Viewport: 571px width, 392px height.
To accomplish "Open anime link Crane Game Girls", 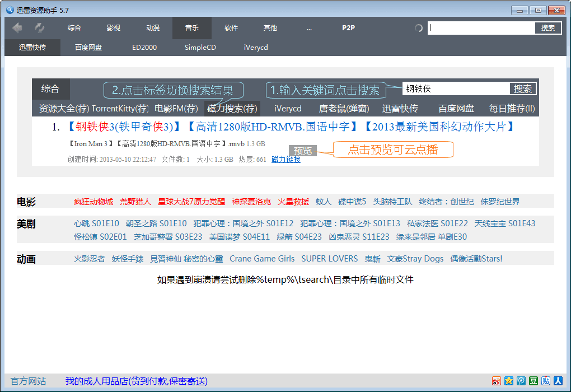I will (262, 259).
